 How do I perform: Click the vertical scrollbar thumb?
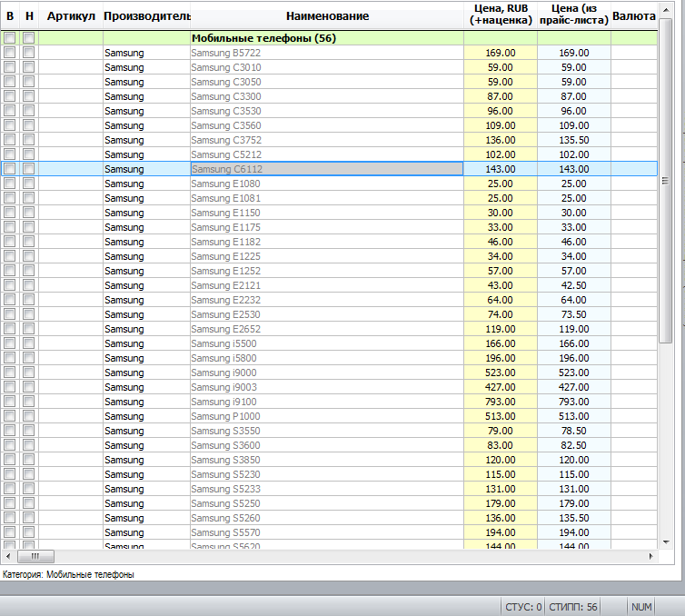665,181
